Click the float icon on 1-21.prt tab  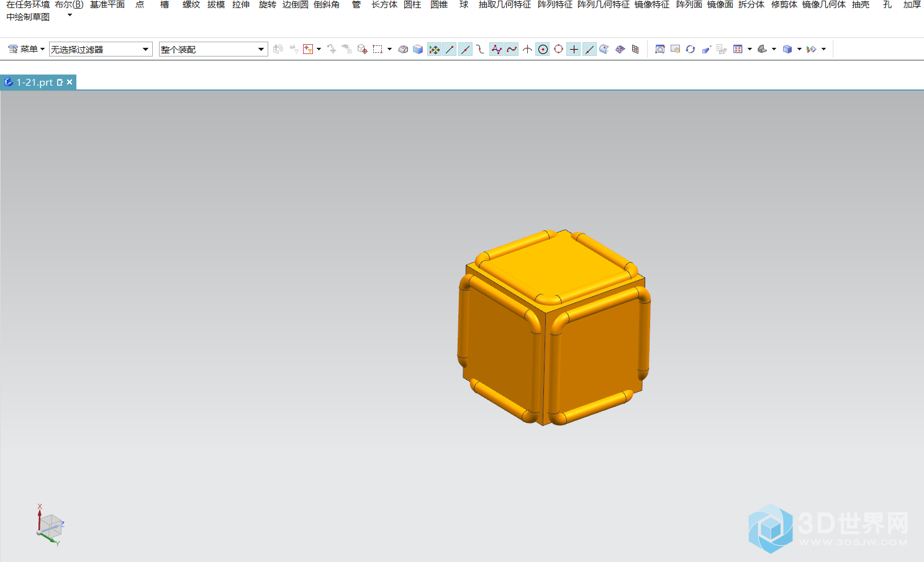[60, 82]
